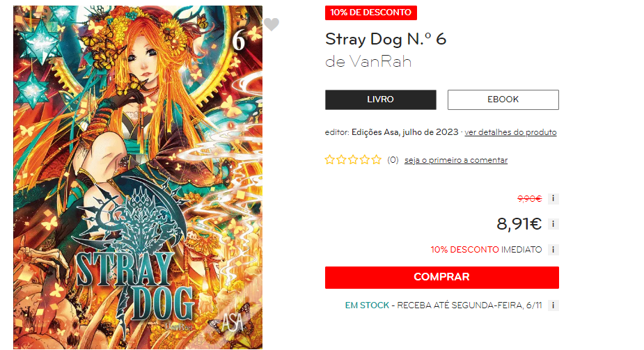
Task: Open author VanRah page
Action: point(380,61)
